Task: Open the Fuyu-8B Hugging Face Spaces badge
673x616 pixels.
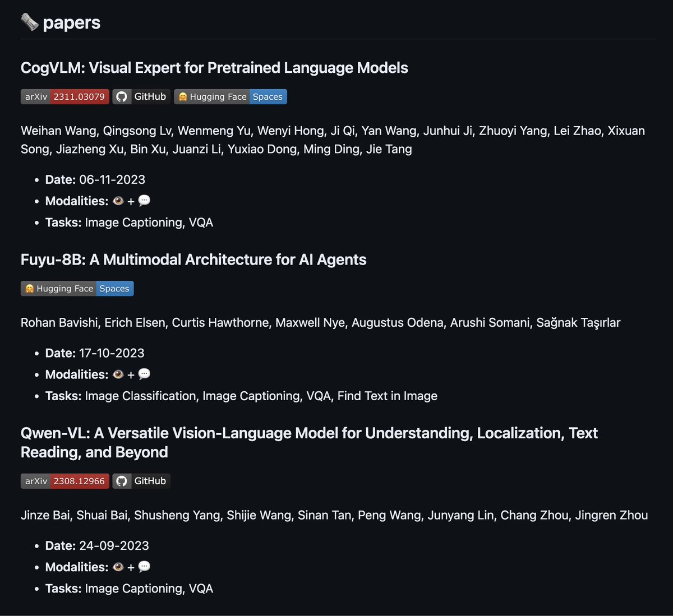Action: [77, 289]
